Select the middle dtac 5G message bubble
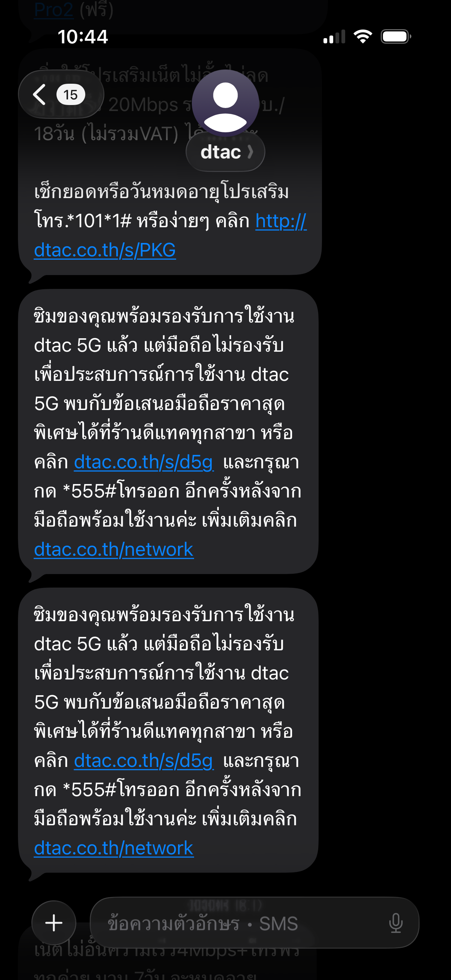This screenshot has height=980, width=451. 168,432
